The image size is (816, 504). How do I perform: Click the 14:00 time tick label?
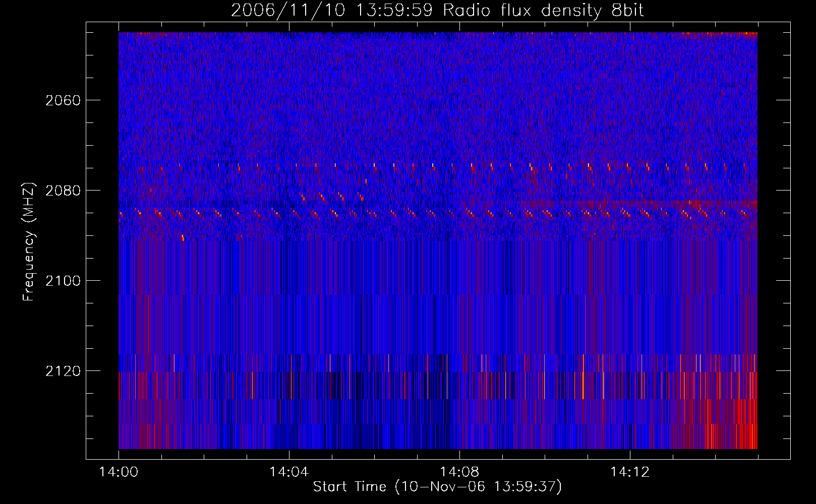[119, 472]
